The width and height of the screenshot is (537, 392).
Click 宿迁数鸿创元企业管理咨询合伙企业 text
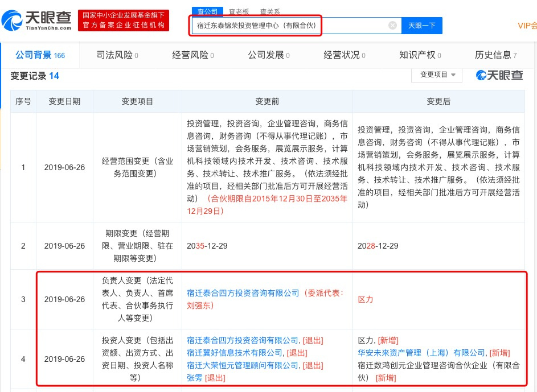point(438,372)
